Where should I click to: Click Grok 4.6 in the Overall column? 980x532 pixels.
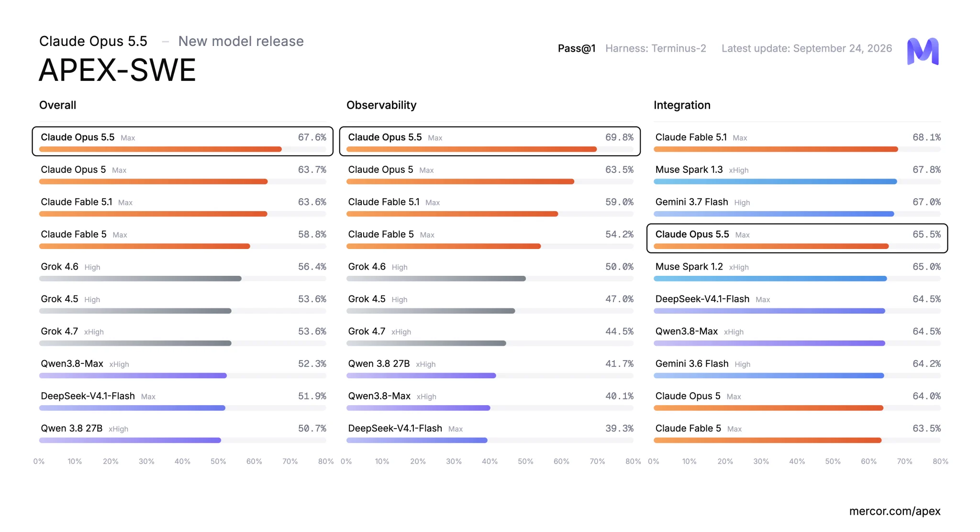(59, 266)
